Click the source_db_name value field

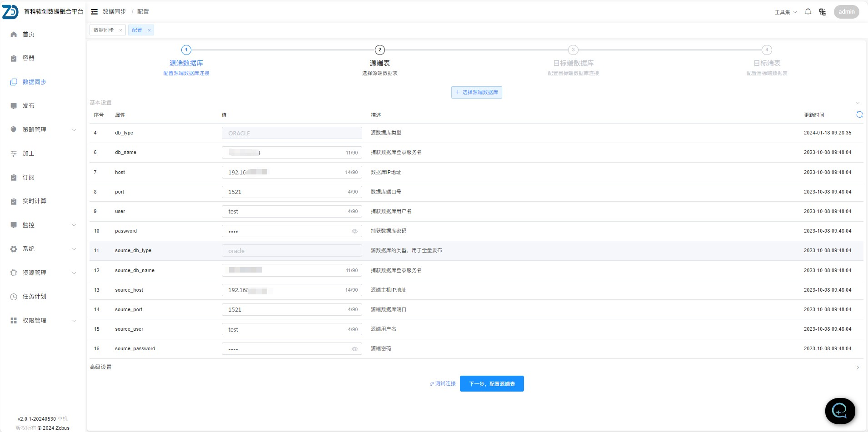tap(292, 270)
